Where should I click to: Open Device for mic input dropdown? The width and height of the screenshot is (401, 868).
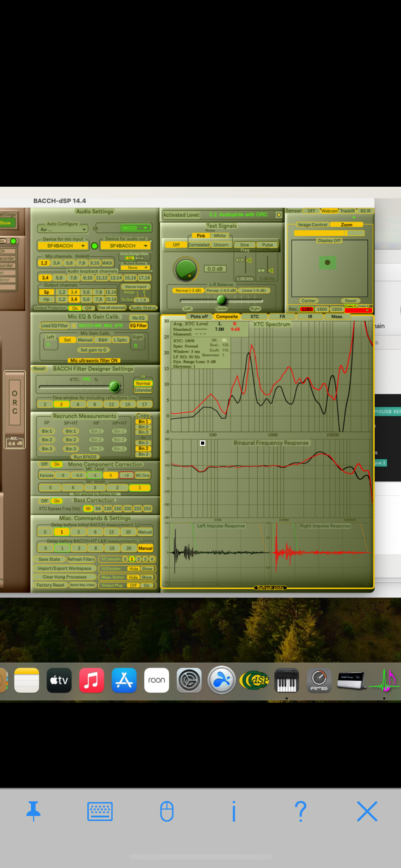[x=63, y=246]
